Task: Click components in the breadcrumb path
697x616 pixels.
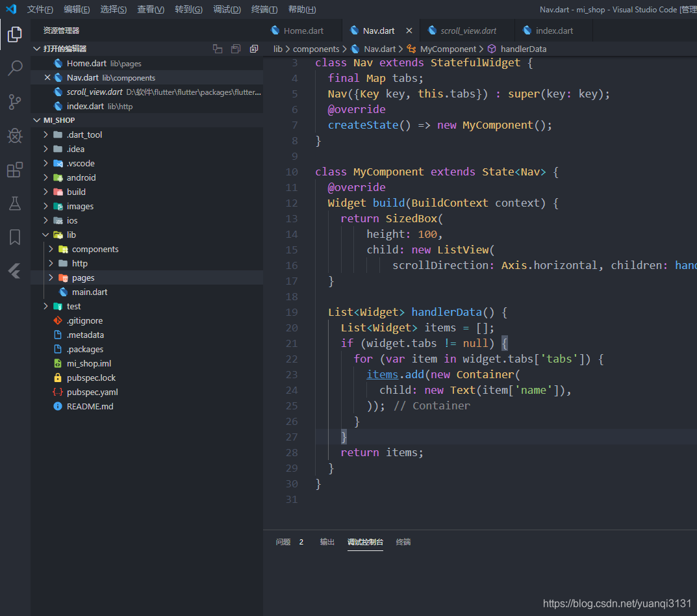Action: 316,49
